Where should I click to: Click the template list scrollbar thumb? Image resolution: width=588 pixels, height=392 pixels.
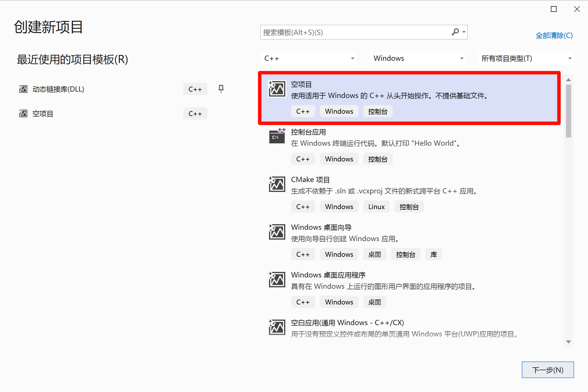click(568, 111)
